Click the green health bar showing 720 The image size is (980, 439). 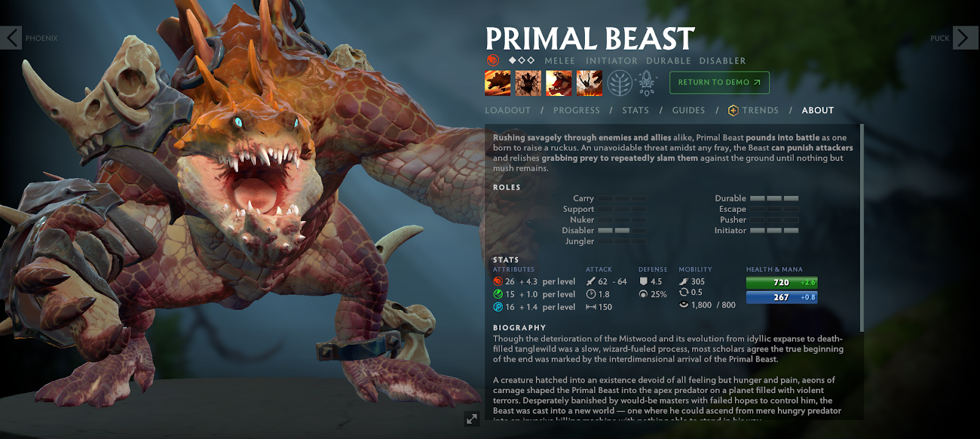point(782,282)
